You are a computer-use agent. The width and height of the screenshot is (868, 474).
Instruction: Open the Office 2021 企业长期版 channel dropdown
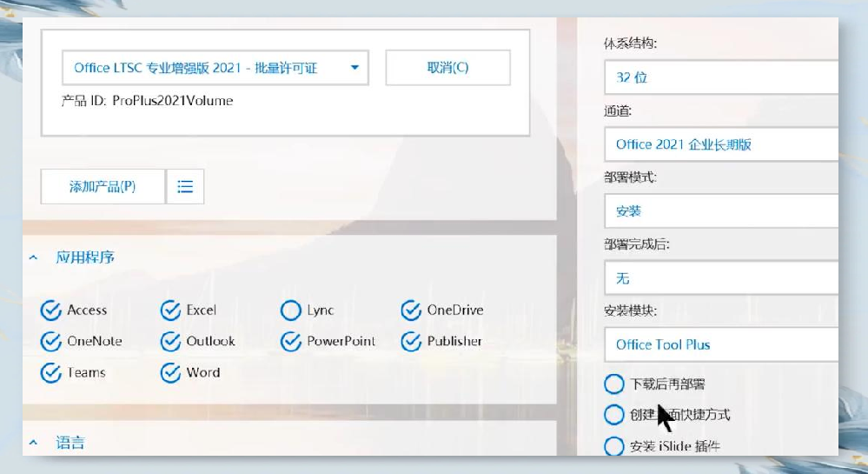coord(721,144)
